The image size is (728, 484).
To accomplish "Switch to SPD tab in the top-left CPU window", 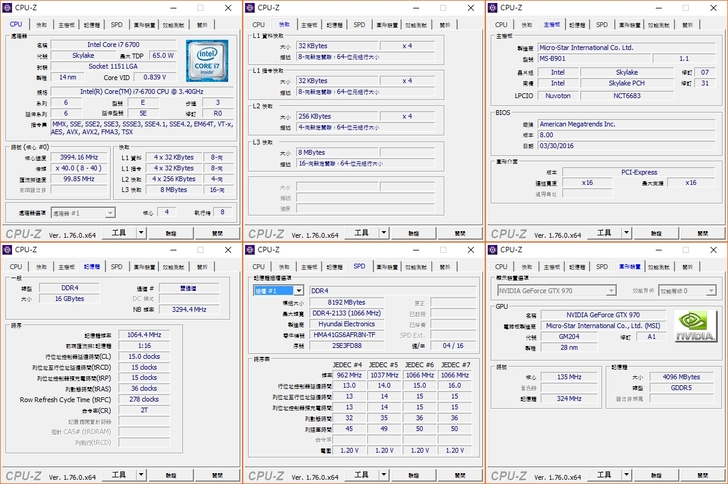I will (x=117, y=24).
